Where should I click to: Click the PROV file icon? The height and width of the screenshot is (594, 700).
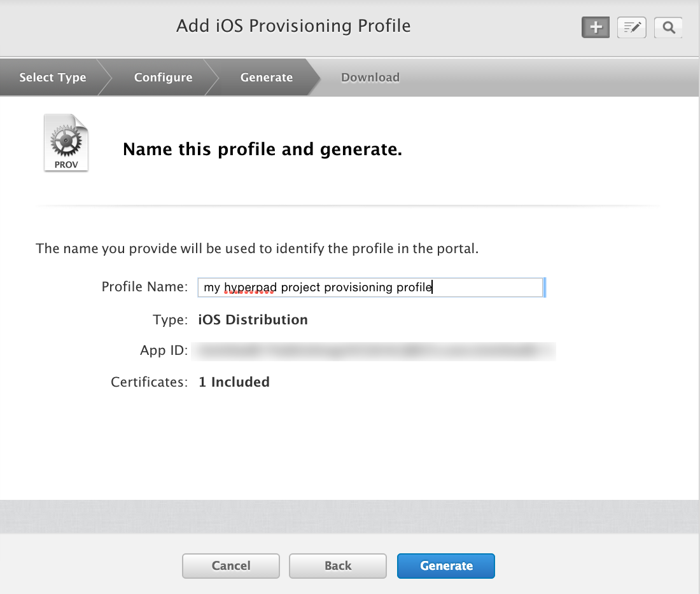coord(66,143)
